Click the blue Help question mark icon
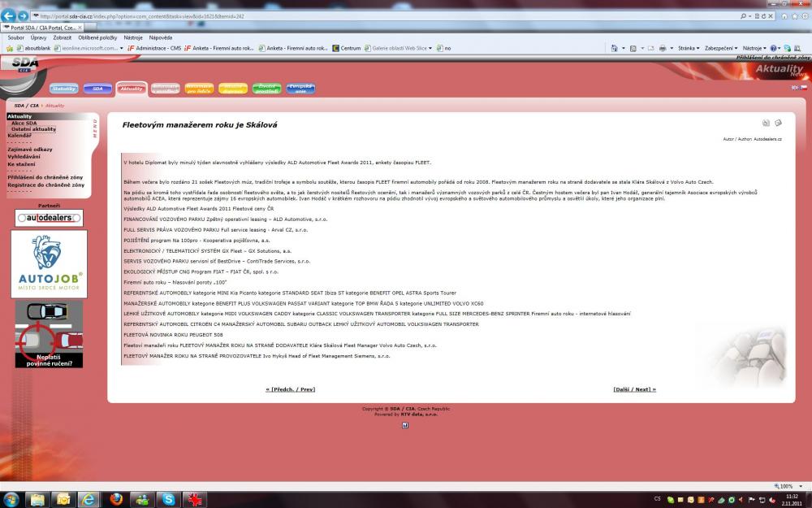Image resolution: width=812 pixels, height=508 pixels. [773, 48]
